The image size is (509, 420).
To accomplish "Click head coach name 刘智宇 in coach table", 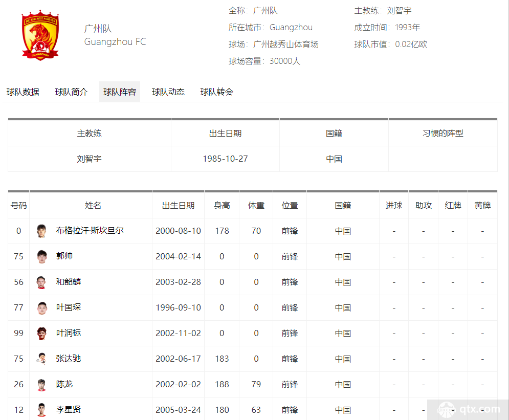I will [90, 159].
